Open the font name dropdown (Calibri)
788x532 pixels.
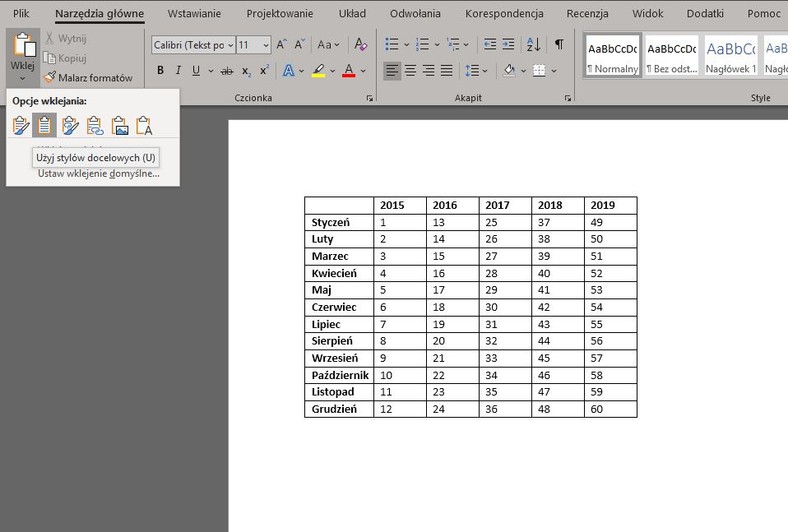click(230, 45)
